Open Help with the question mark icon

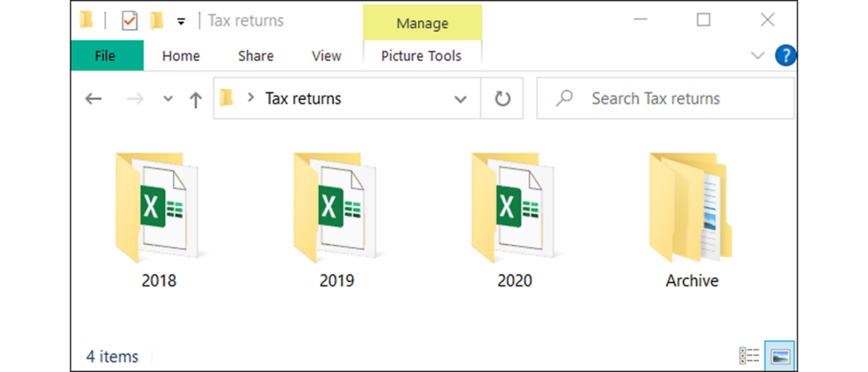[x=786, y=56]
